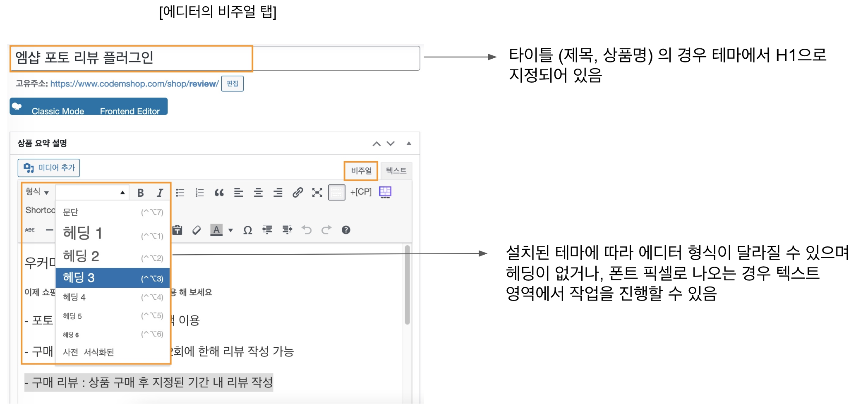Open the special character picker (Omega)
This screenshot has height=406, width=868.
(x=248, y=230)
